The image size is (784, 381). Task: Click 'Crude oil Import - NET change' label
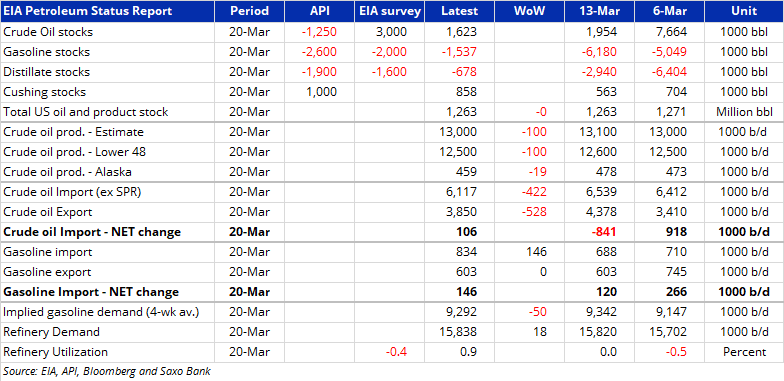[92, 232]
